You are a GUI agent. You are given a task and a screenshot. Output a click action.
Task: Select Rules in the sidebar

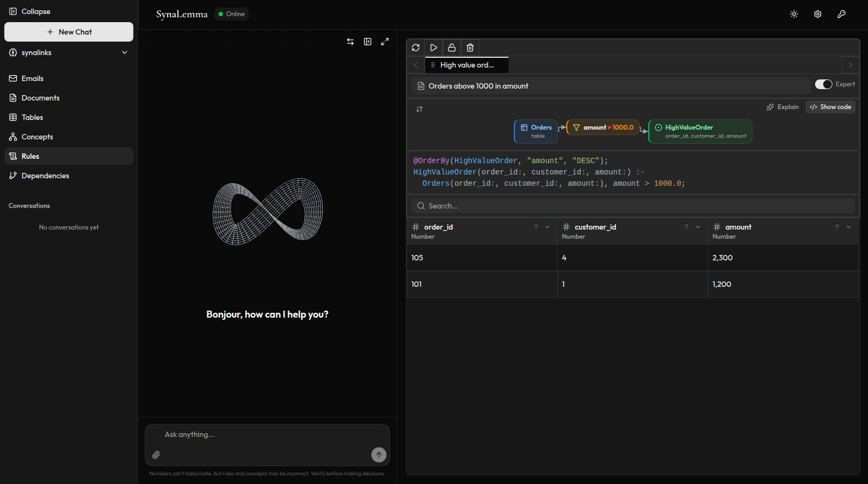click(x=69, y=156)
